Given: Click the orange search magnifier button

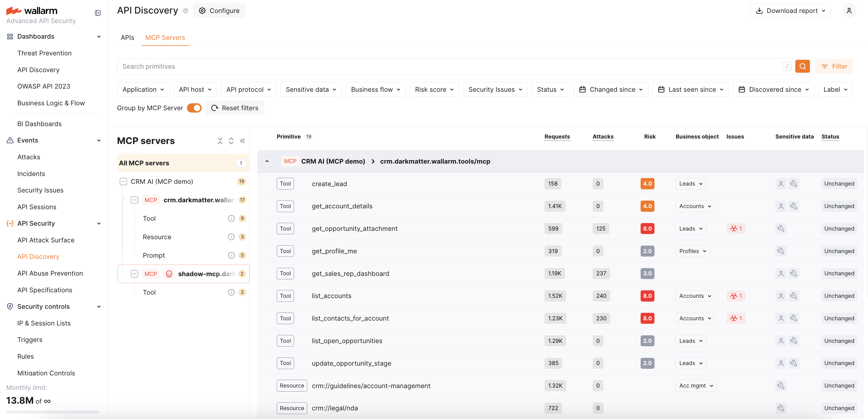Looking at the screenshot, I should 802,66.
